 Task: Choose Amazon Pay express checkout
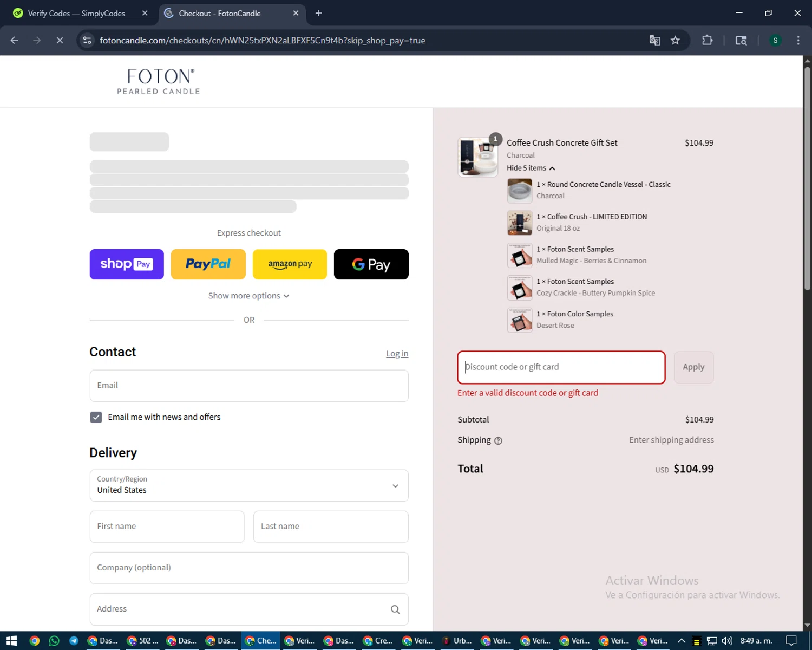pos(290,264)
